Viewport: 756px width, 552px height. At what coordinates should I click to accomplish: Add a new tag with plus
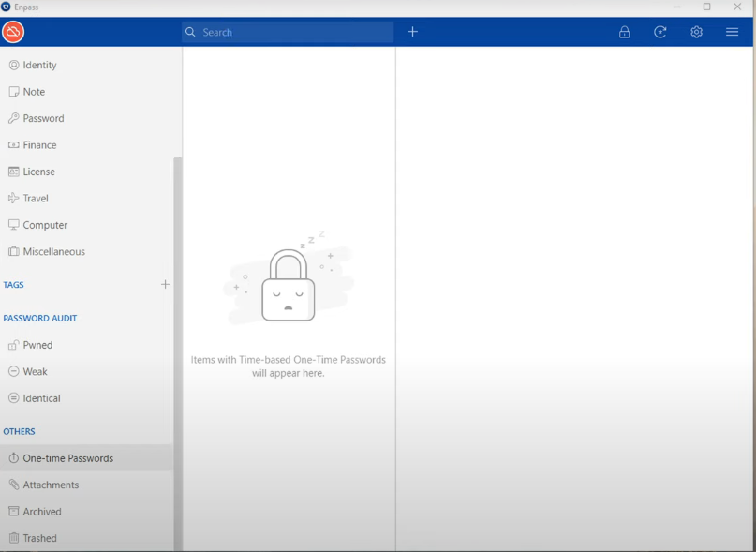point(166,284)
